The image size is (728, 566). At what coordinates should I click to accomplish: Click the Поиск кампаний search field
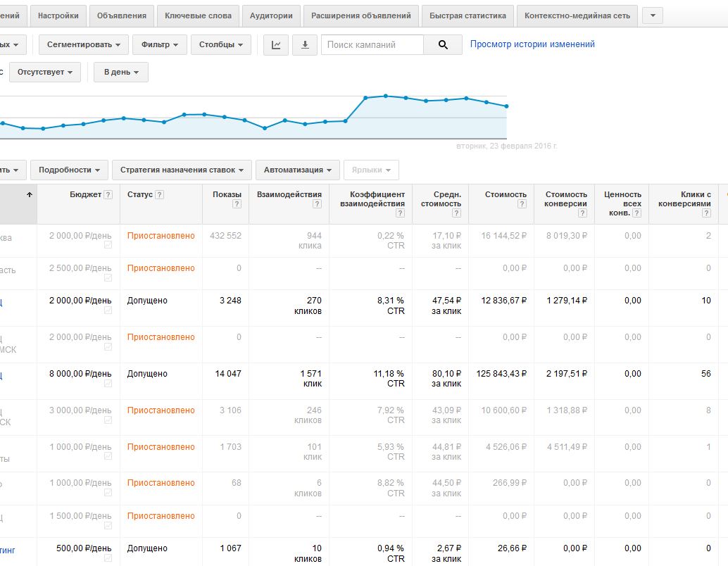point(372,45)
